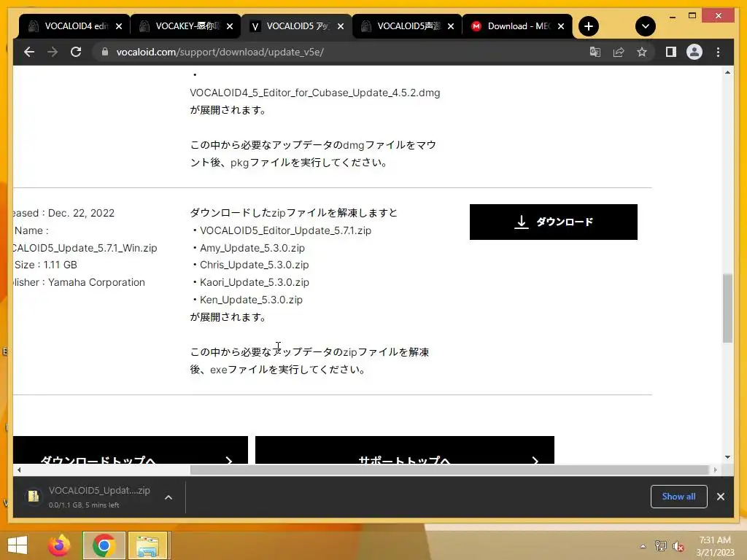Click the browser forward arrow
Image resolution: width=747 pixels, height=560 pixels.
(x=53, y=52)
